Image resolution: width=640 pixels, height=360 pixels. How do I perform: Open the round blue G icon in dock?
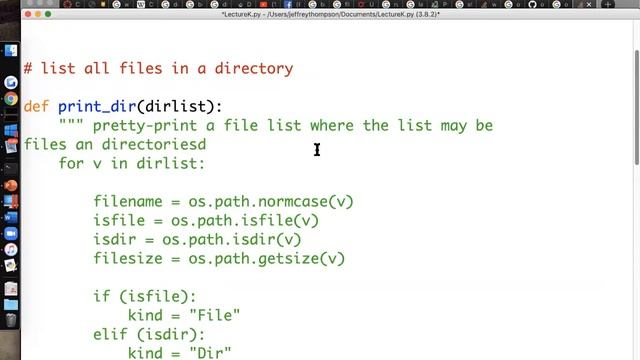click(11, 82)
